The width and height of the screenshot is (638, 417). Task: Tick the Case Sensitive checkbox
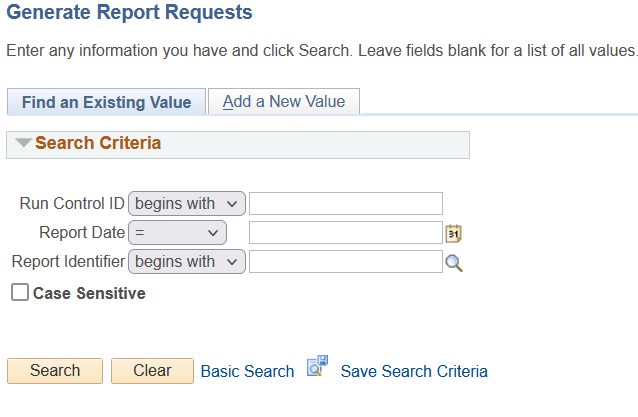[19, 293]
